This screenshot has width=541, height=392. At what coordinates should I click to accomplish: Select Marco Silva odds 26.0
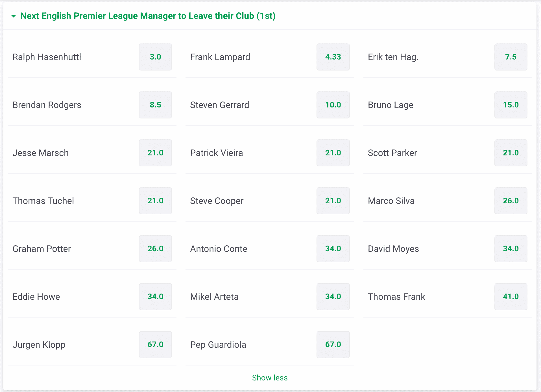pyautogui.click(x=511, y=201)
